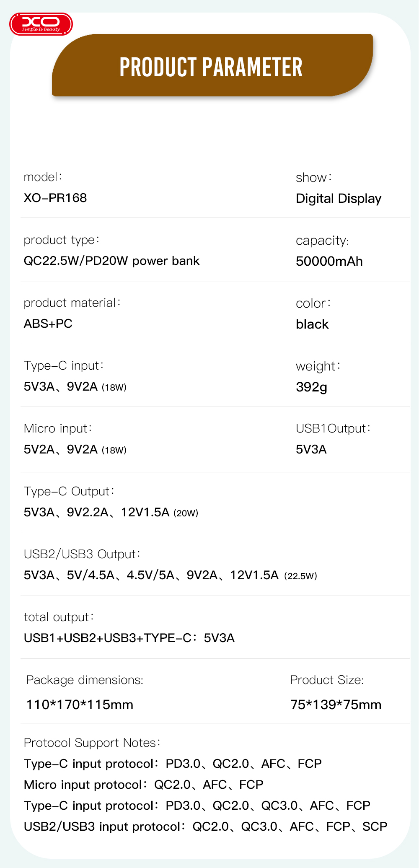Click the Micro input label
The width and height of the screenshot is (419, 868).
[x=58, y=428]
